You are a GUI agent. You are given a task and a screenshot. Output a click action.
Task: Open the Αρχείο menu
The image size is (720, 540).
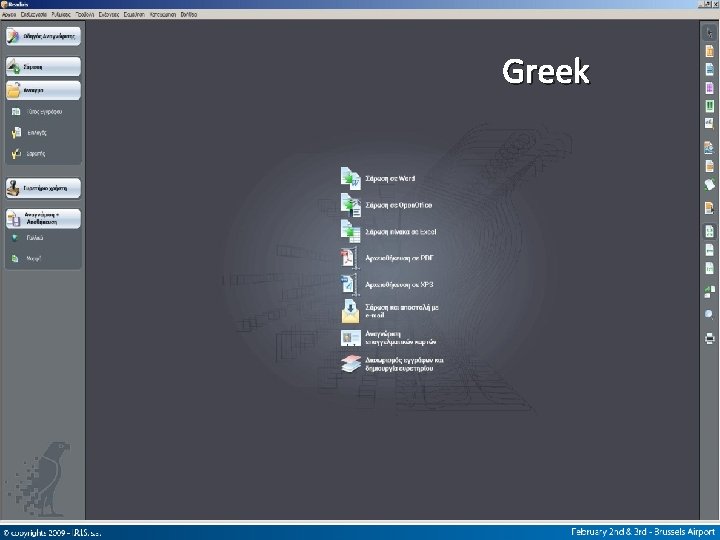(9, 14)
